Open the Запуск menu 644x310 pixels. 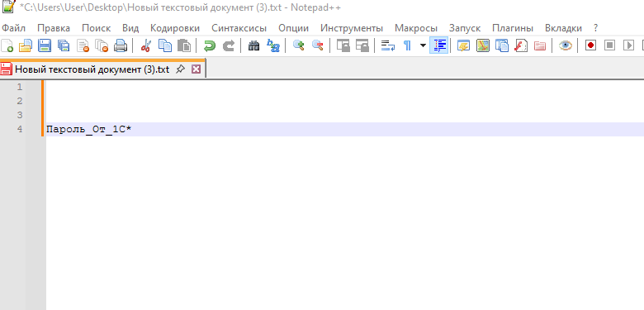[x=465, y=28]
